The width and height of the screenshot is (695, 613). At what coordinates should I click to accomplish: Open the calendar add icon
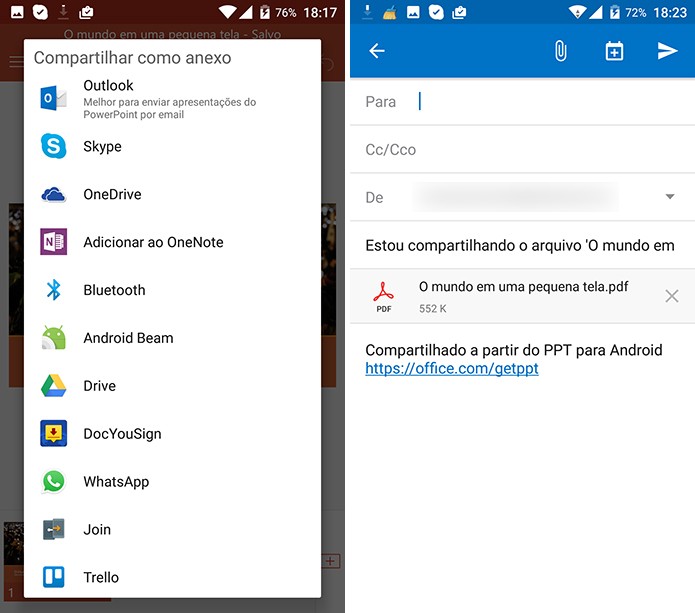tap(614, 51)
